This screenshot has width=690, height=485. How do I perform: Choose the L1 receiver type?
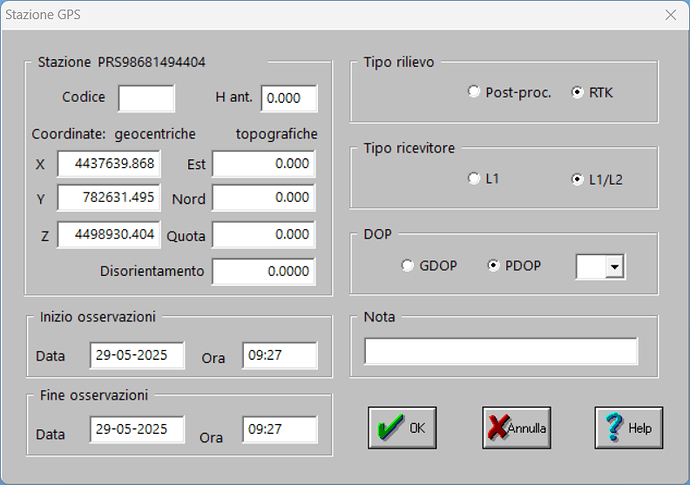(474, 179)
